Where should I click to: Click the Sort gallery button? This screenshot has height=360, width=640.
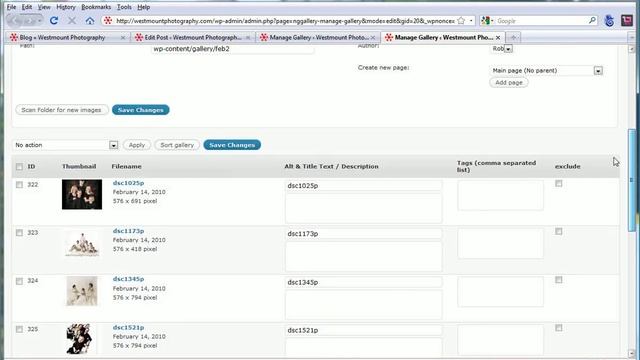click(x=177, y=145)
